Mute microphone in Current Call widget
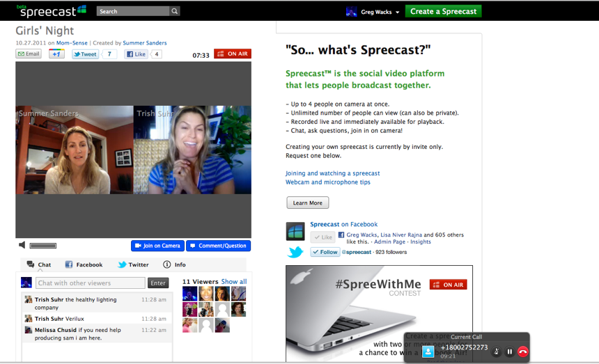The height and width of the screenshot is (364, 599). click(x=496, y=351)
